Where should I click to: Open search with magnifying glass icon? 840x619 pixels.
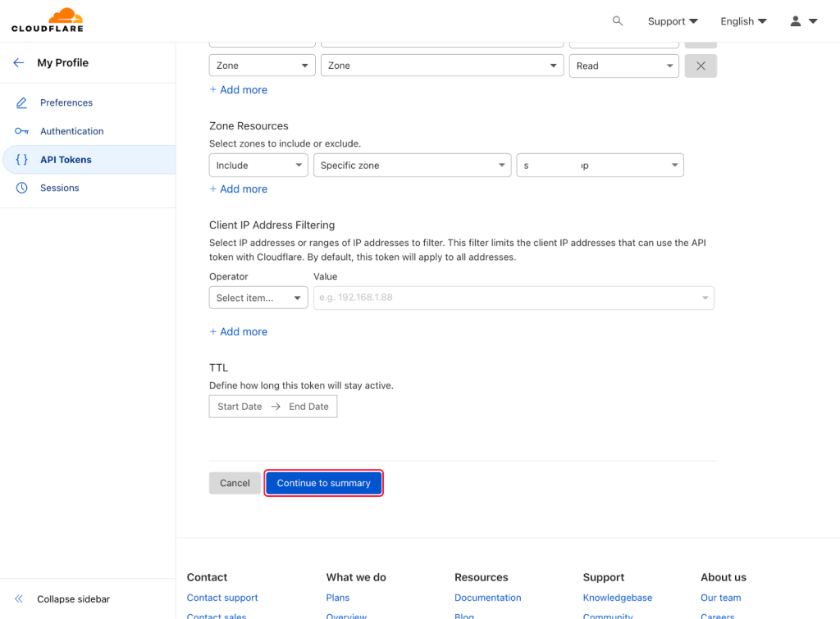pos(618,21)
